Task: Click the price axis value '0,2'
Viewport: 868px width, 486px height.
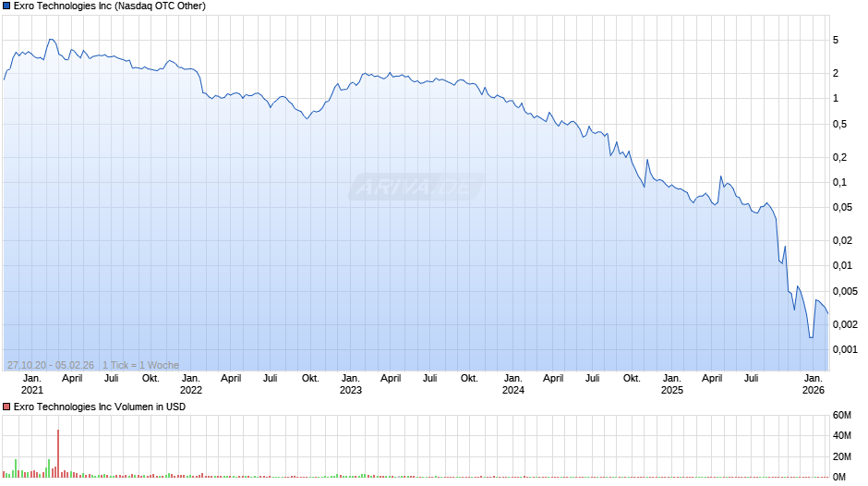Action: click(x=839, y=157)
